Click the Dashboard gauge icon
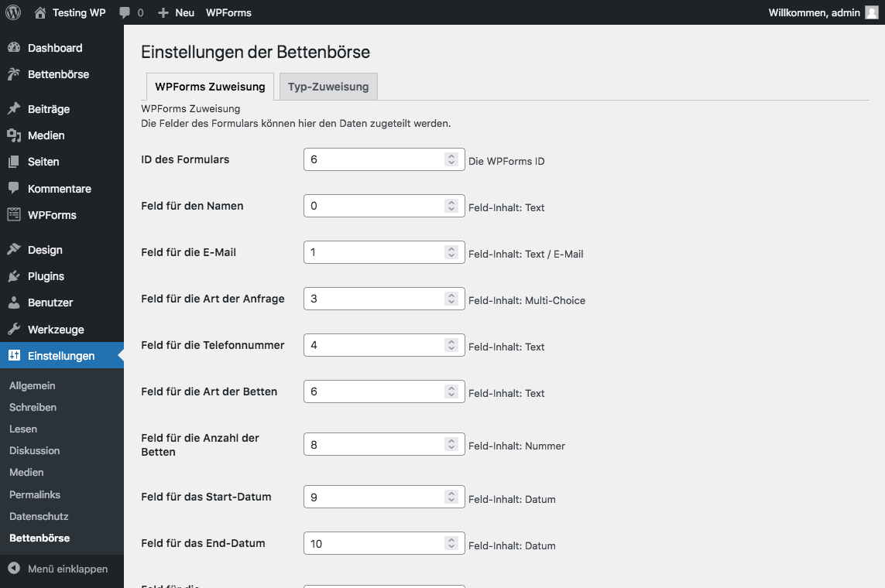 pyautogui.click(x=14, y=48)
